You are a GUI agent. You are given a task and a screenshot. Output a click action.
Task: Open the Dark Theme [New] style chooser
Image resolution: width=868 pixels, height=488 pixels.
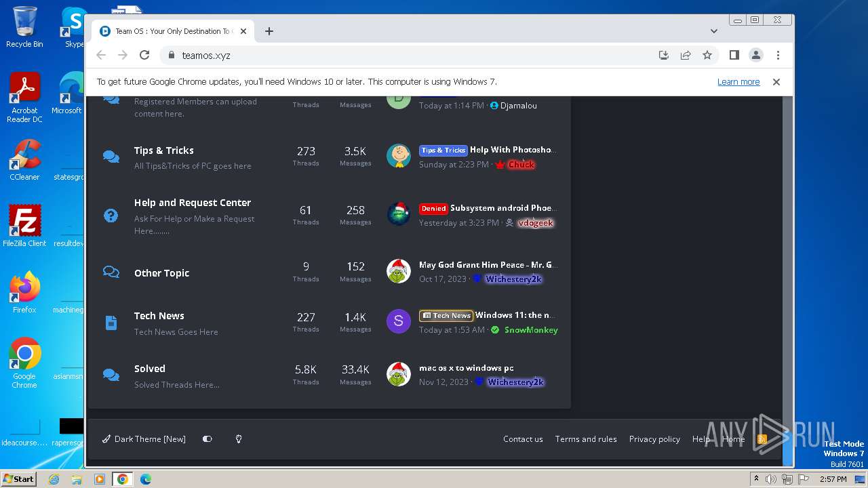tap(144, 439)
